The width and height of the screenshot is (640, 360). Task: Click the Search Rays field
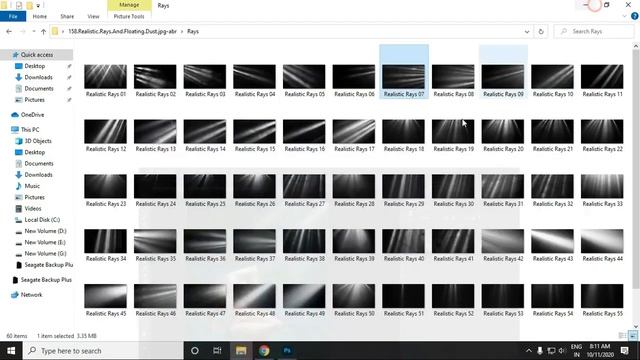(594, 31)
